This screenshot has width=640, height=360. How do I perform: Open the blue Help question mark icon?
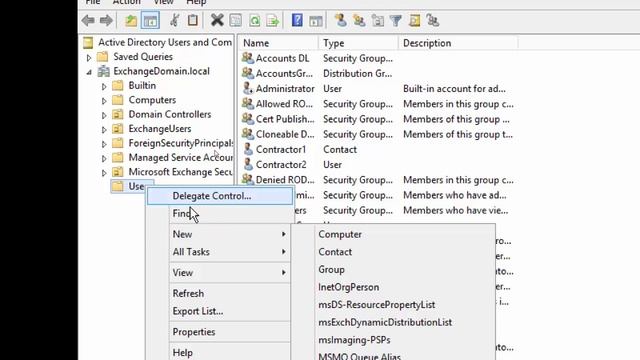point(297,20)
